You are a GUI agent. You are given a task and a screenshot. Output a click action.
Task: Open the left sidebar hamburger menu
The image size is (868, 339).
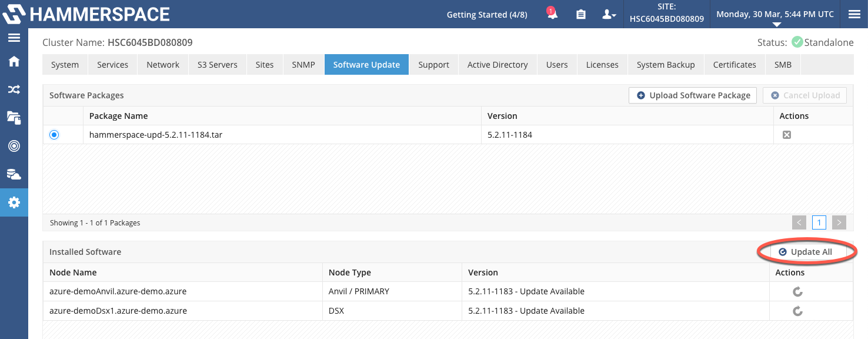[x=14, y=38]
